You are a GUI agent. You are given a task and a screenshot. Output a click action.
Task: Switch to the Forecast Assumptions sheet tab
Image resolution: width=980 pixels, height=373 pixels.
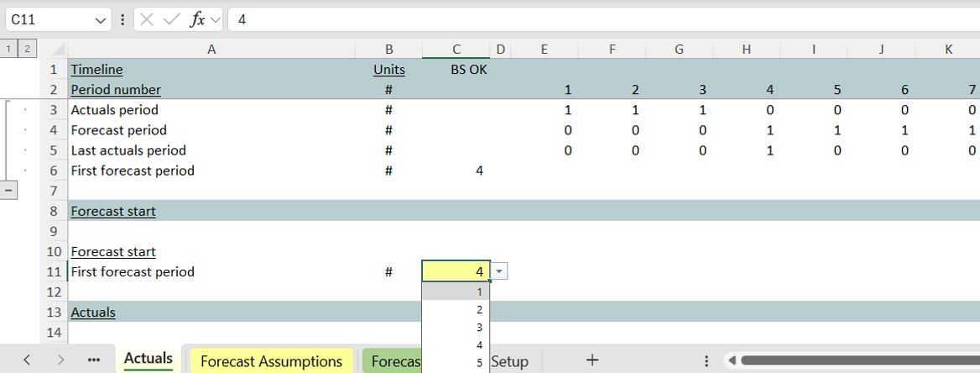tap(271, 361)
